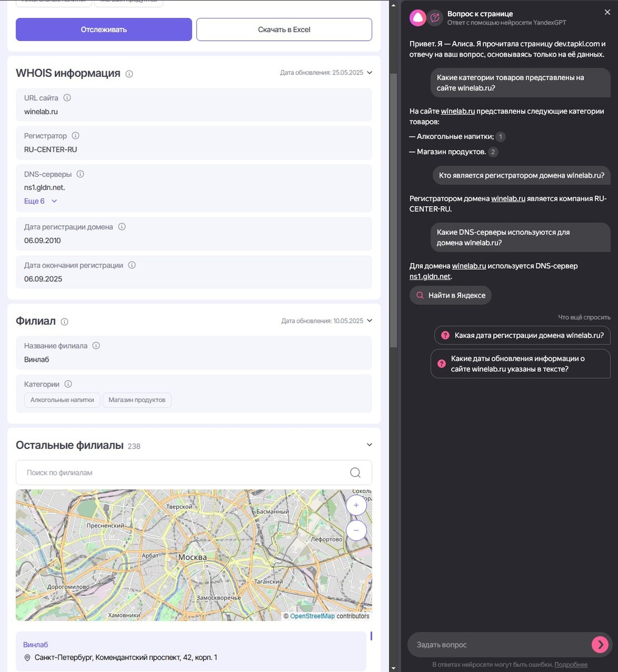
Task: Click the page scrollbar down arrow
Action: click(x=394, y=668)
